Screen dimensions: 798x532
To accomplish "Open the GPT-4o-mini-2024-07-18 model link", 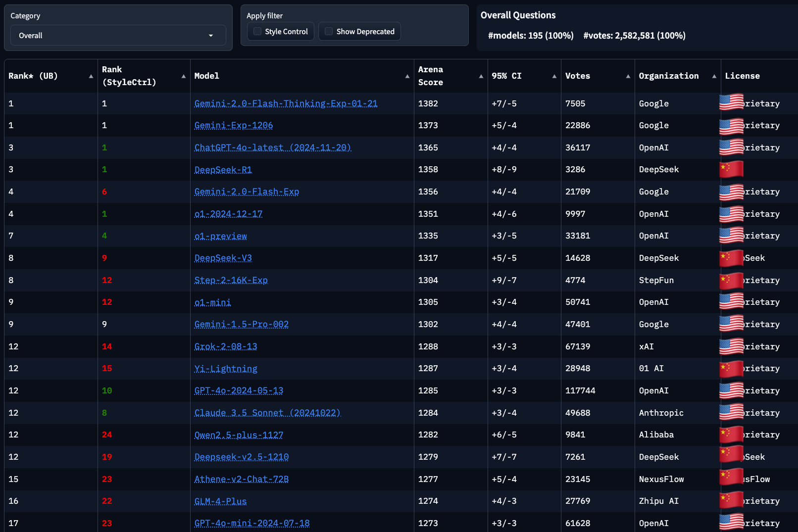I will 252,523.
